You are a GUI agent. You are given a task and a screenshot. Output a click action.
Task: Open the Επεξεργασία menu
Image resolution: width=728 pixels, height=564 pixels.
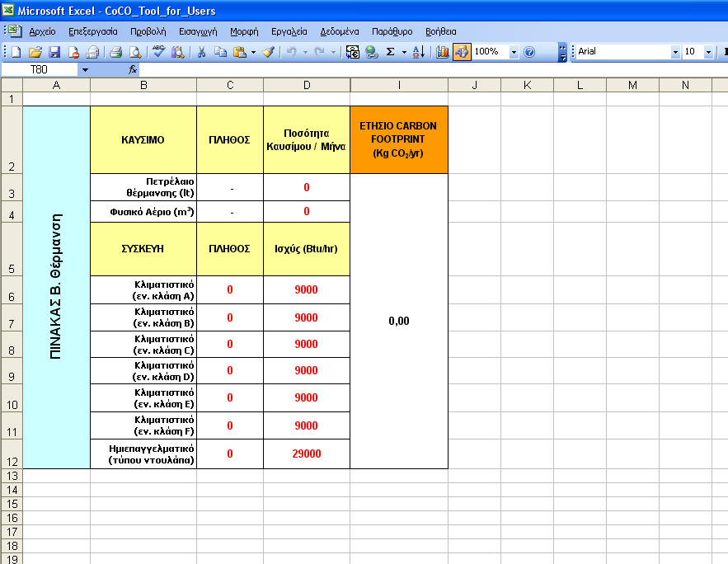point(93,31)
